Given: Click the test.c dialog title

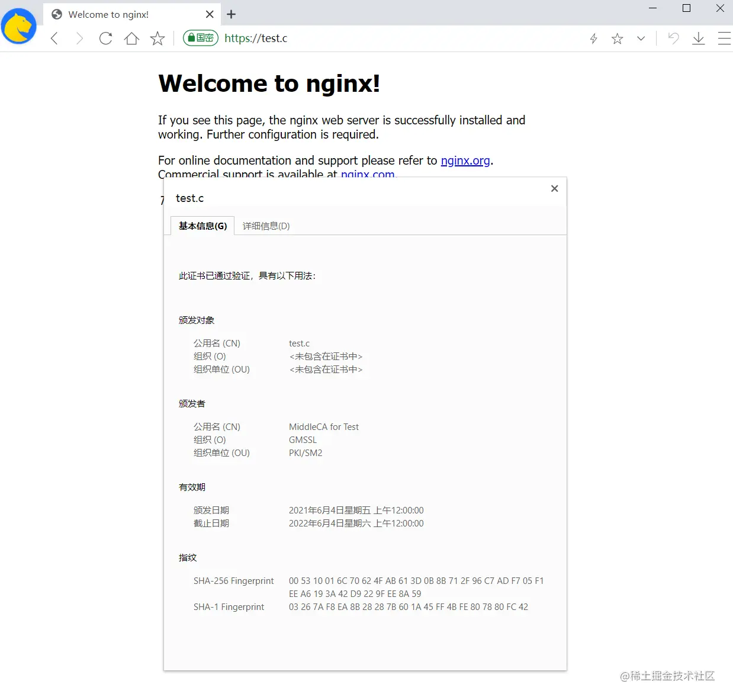Looking at the screenshot, I should tap(189, 198).
